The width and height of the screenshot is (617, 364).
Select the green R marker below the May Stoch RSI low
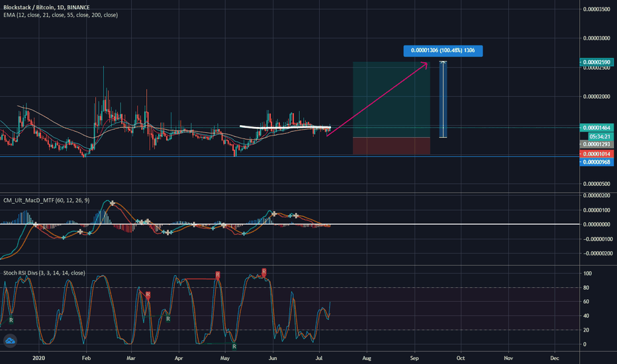click(234, 346)
